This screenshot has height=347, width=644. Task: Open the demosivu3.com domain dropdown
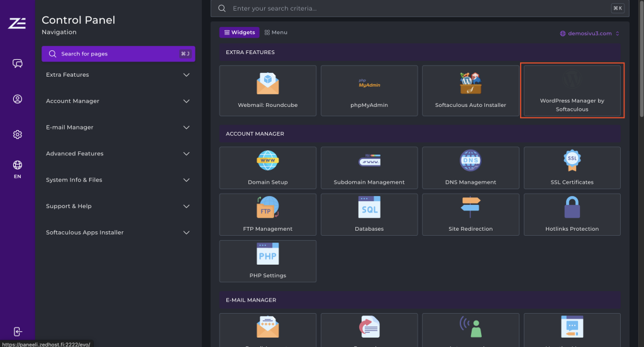pyautogui.click(x=589, y=33)
